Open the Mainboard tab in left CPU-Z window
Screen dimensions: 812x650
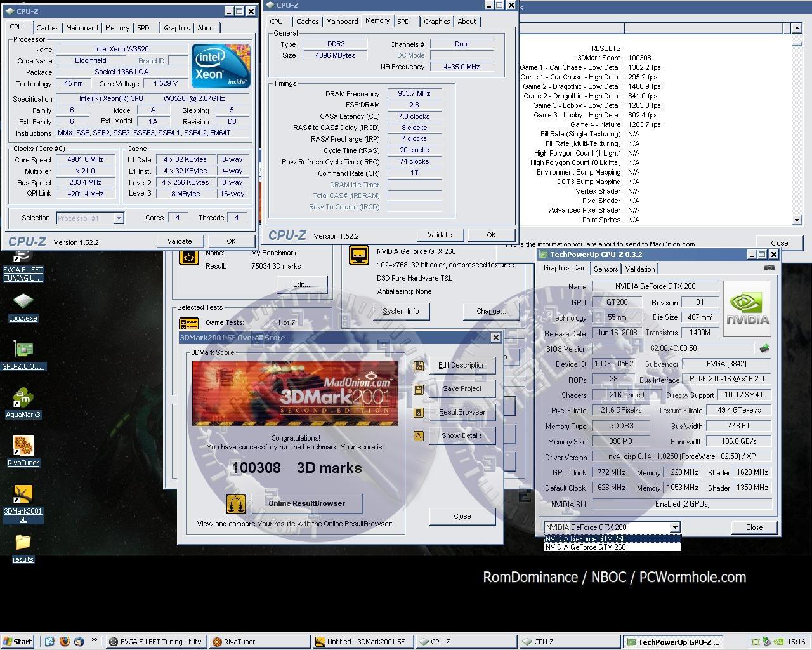[x=82, y=28]
